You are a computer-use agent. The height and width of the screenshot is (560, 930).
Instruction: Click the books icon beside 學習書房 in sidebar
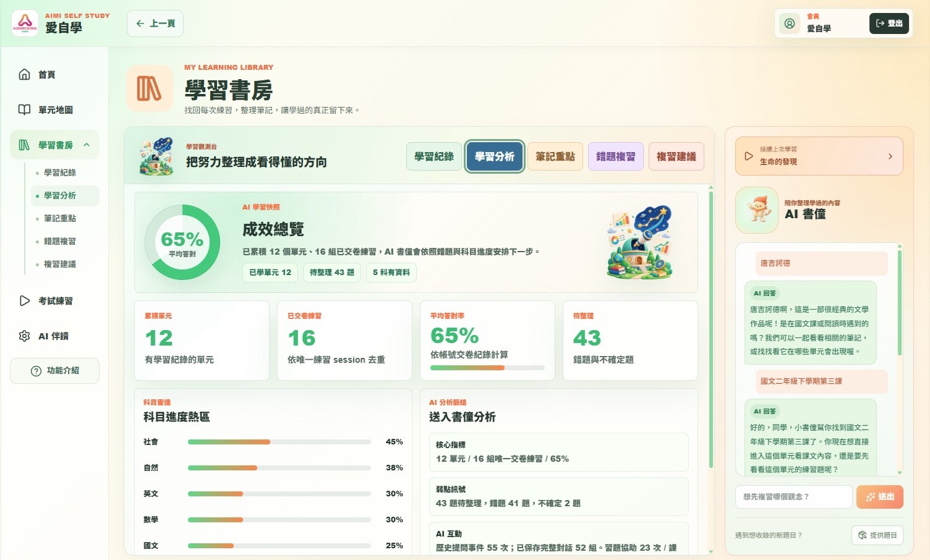(x=25, y=145)
